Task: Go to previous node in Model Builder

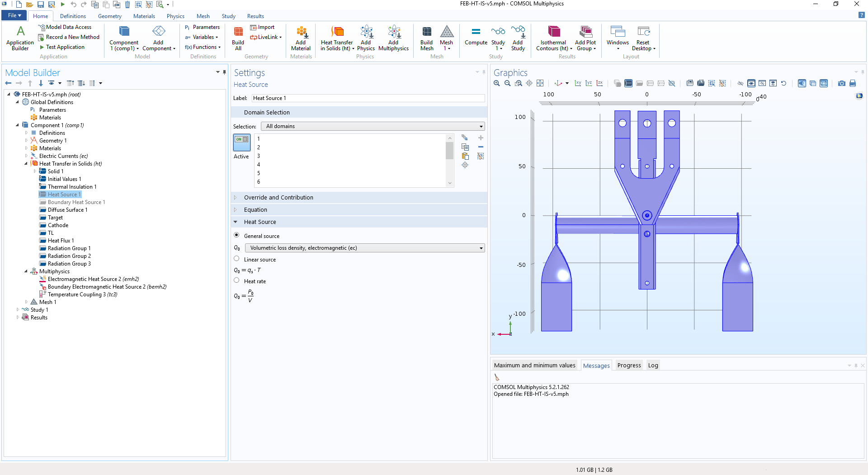Action: [8, 83]
